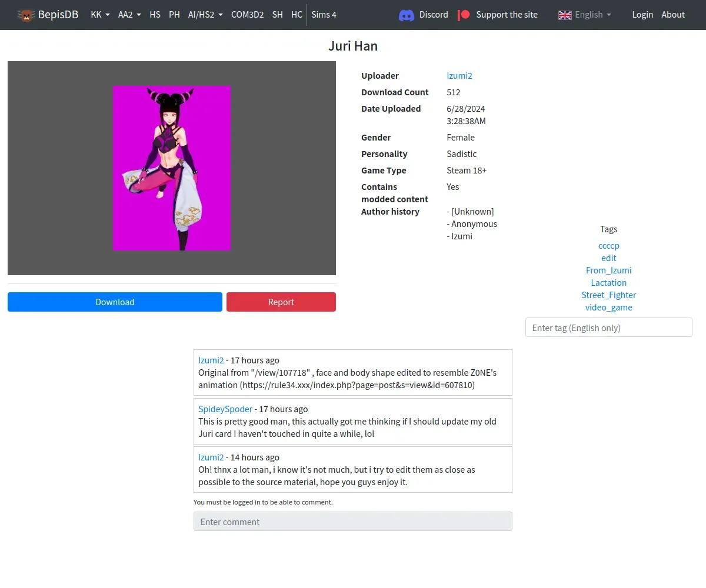The width and height of the screenshot is (706, 588).
Task: Click the UK flag language icon
Action: tap(565, 15)
